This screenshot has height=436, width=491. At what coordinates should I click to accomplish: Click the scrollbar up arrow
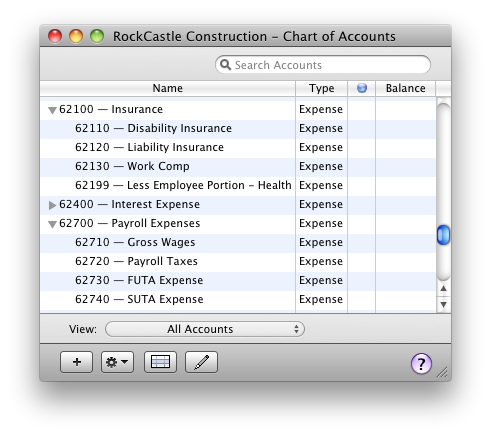443,288
